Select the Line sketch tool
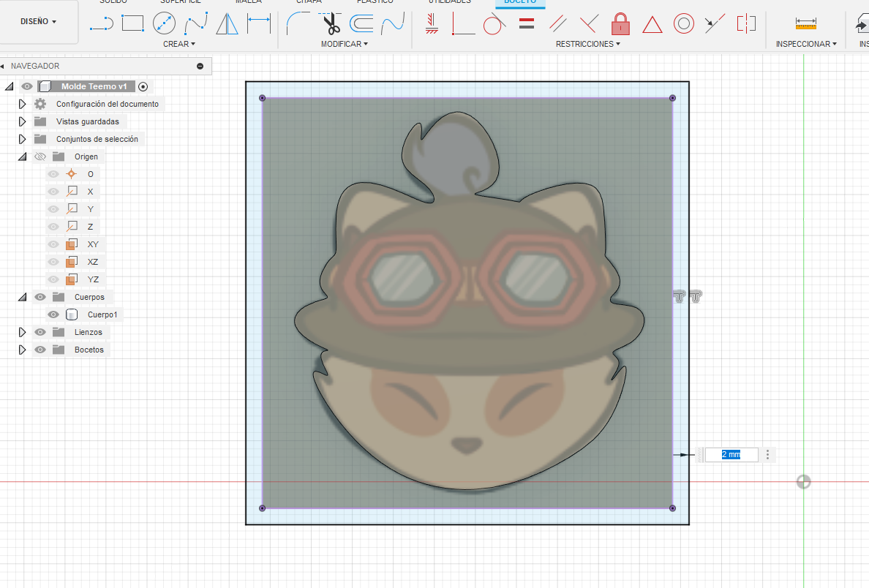This screenshot has height=588, width=869. click(102, 24)
